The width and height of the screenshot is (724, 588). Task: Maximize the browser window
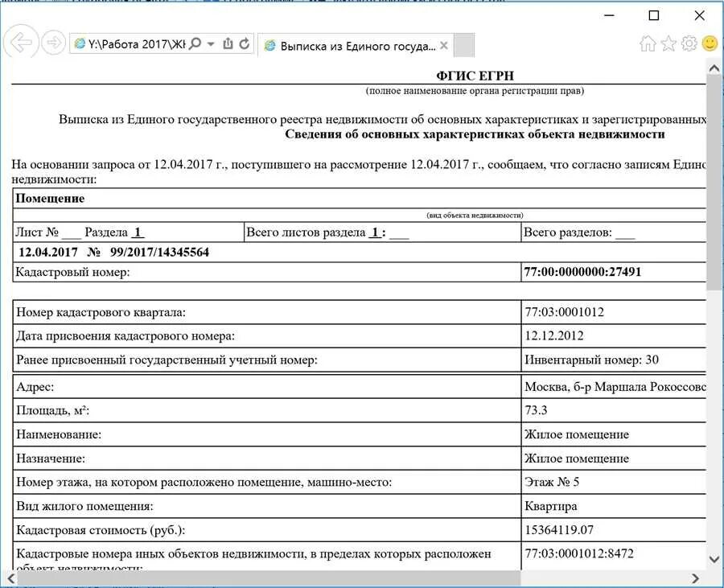(x=654, y=15)
